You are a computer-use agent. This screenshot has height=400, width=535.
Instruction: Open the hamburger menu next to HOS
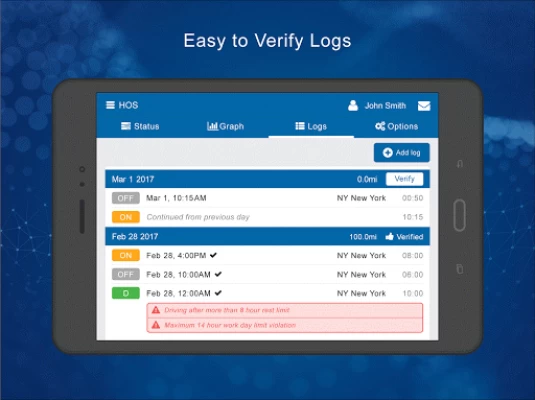coord(110,105)
